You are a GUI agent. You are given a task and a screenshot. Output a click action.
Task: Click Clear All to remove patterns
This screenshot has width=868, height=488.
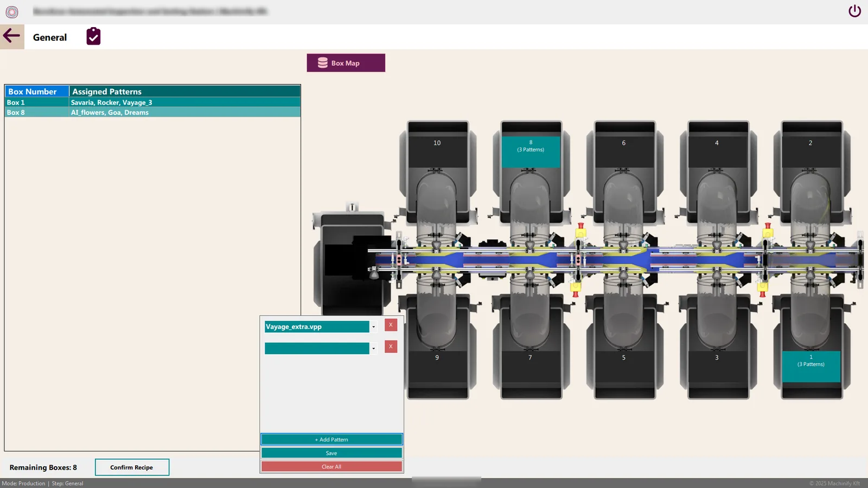tap(331, 466)
